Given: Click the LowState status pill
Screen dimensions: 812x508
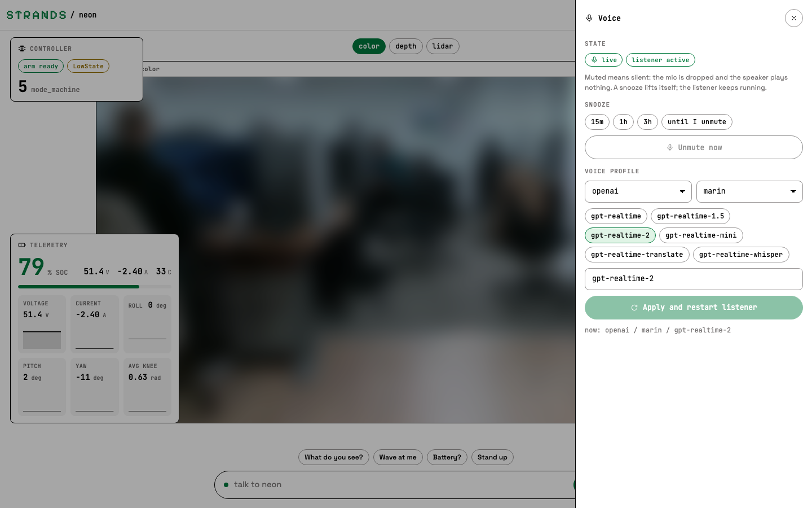Looking at the screenshot, I should (88, 66).
